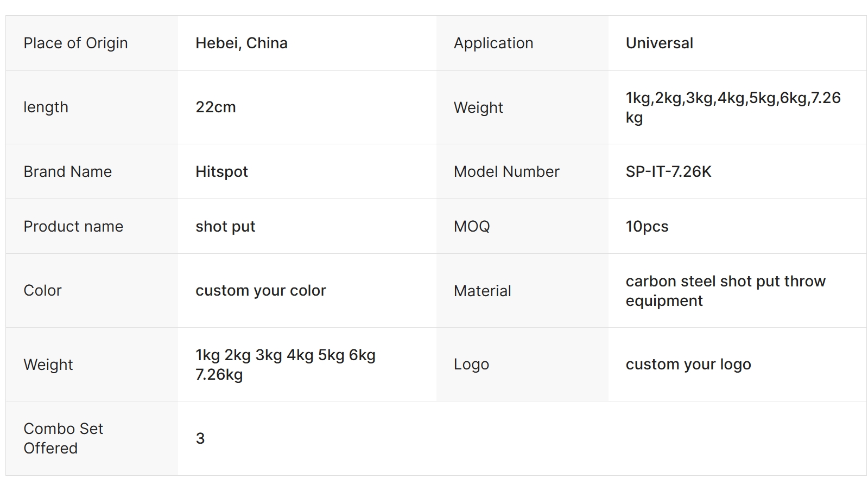Click the 'Product name' label cell

[x=73, y=227]
